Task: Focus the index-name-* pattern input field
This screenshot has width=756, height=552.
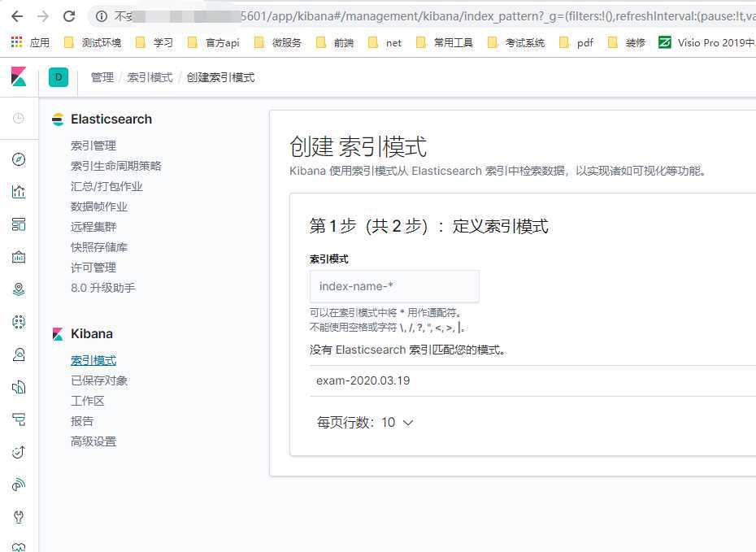Action: pos(394,286)
